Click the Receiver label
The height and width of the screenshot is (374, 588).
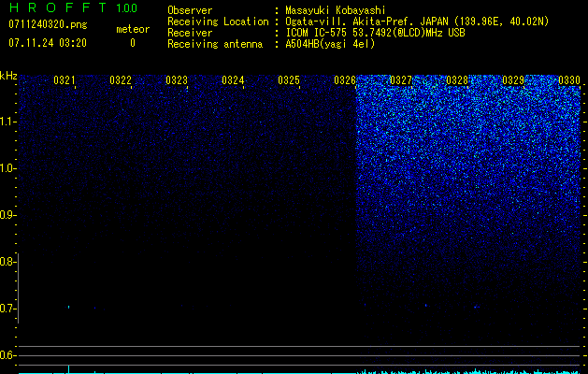(190, 33)
